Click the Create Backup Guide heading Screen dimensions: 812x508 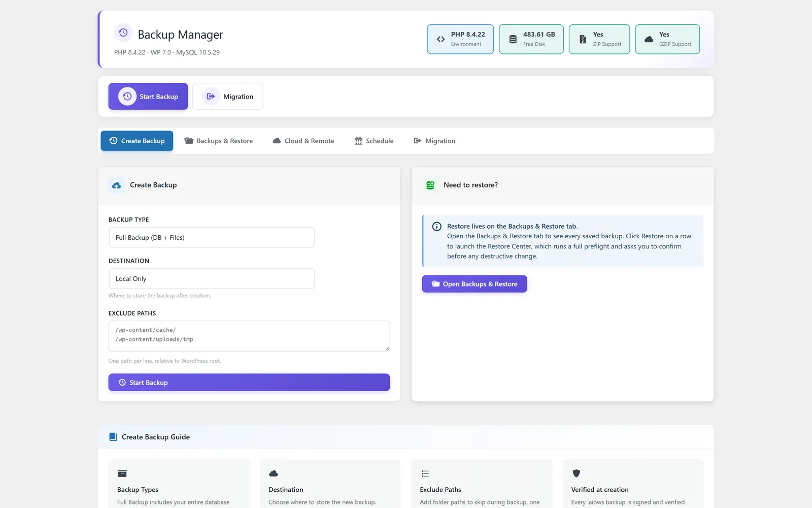click(156, 437)
